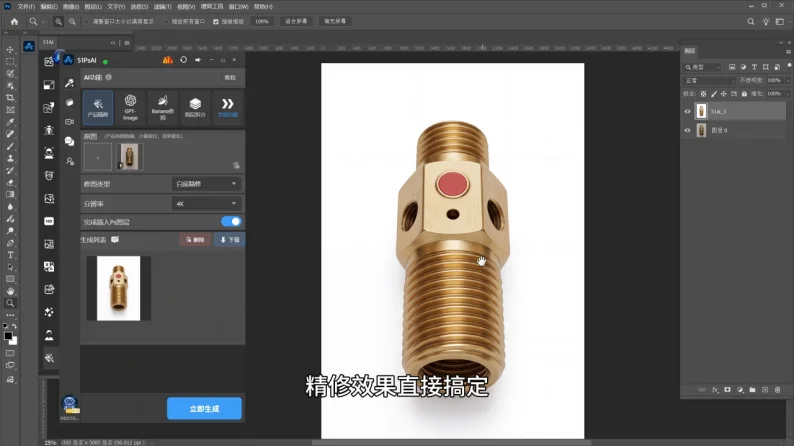The height and width of the screenshot is (447, 794).
Task: Toggle layer filtering on/off switch dot
Action: pyautogui.click(x=788, y=66)
